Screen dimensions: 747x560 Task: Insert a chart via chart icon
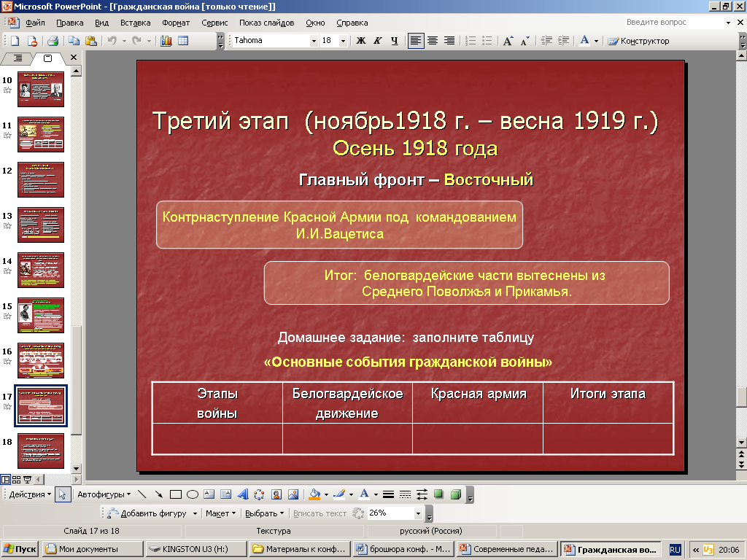166,41
